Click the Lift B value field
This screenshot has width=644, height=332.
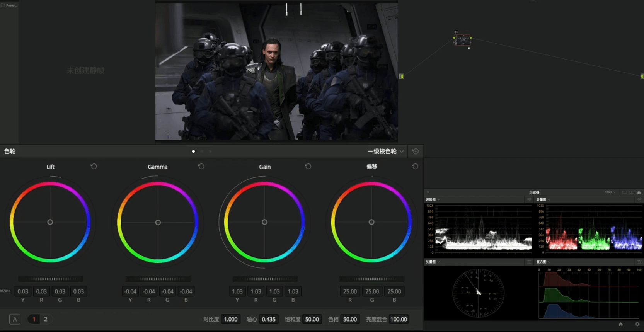pos(78,291)
